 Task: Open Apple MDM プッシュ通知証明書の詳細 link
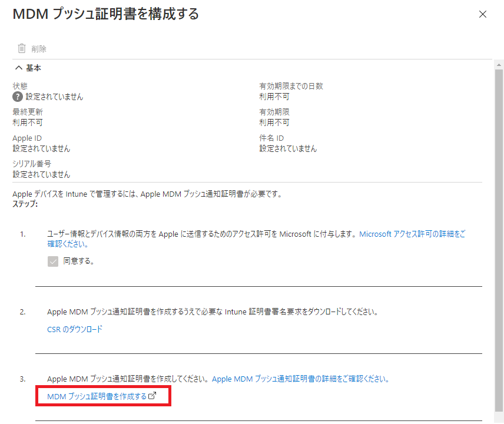300,379
